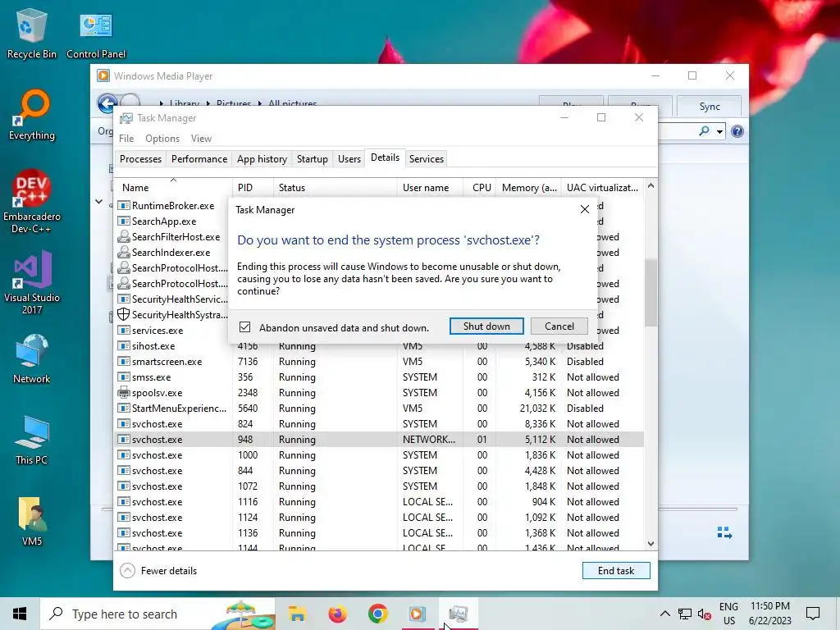Screen dimensions: 840x630
Task: Click the Task Manager taskbar icon
Action: coord(459,614)
